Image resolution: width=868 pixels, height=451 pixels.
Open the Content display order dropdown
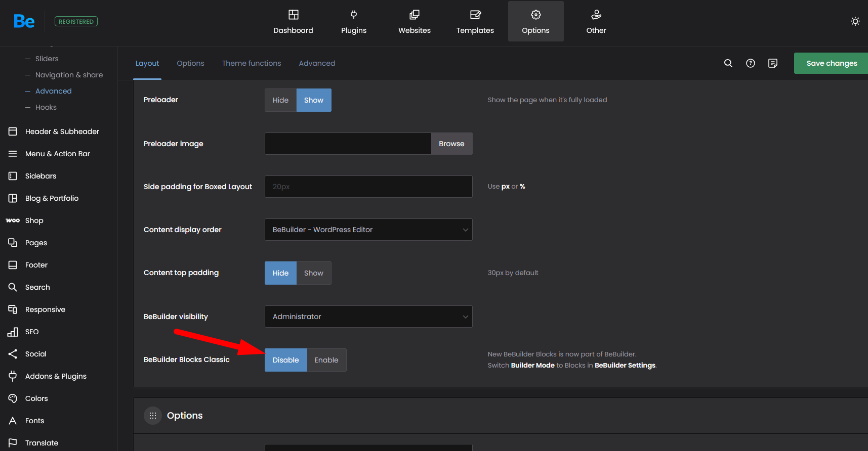(368, 230)
